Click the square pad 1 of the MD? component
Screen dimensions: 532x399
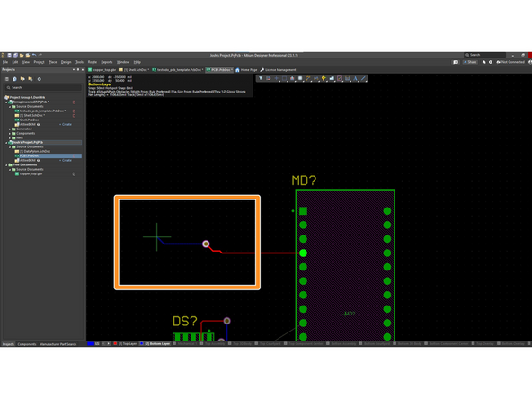pyautogui.click(x=304, y=211)
